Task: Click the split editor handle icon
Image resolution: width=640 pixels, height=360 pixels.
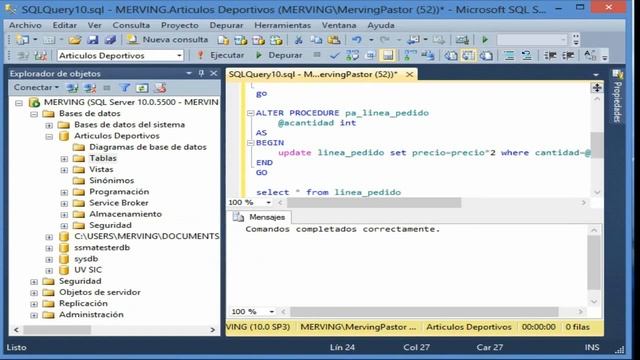Action: tap(597, 88)
